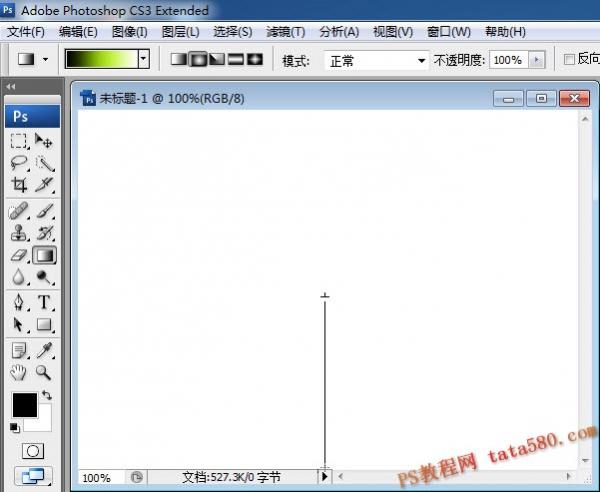
Task: Open the status bar info arrow menu
Action: (325, 476)
